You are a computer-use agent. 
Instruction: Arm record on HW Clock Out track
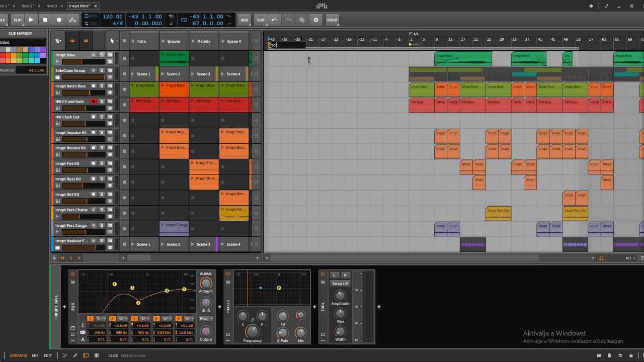pos(93,117)
